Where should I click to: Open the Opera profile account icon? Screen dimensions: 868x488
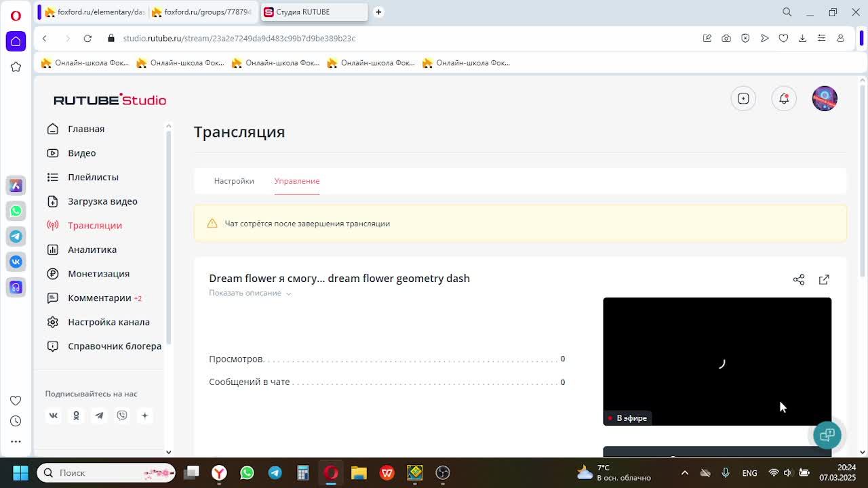click(x=840, y=39)
